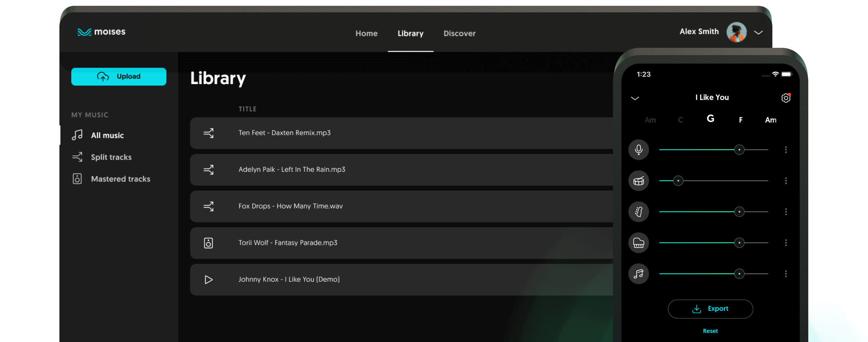Toggle the other instruments music note icon
Image resolution: width=868 pixels, height=342 pixels.
pyautogui.click(x=638, y=274)
